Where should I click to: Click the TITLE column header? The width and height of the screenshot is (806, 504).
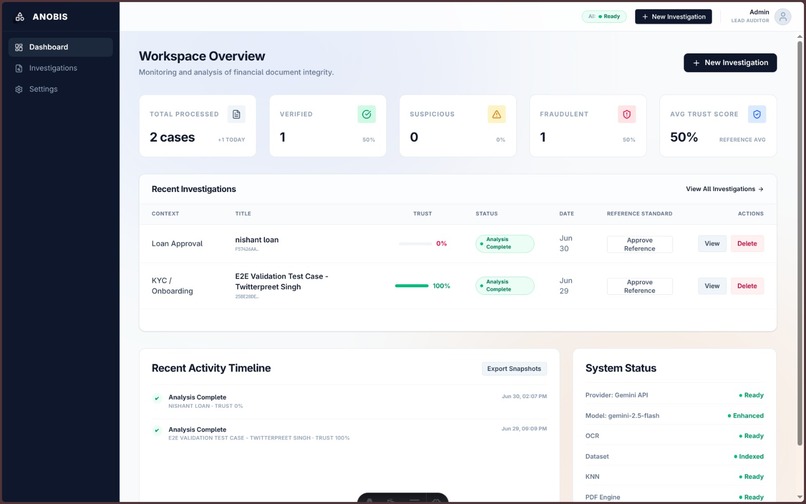pyautogui.click(x=243, y=213)
